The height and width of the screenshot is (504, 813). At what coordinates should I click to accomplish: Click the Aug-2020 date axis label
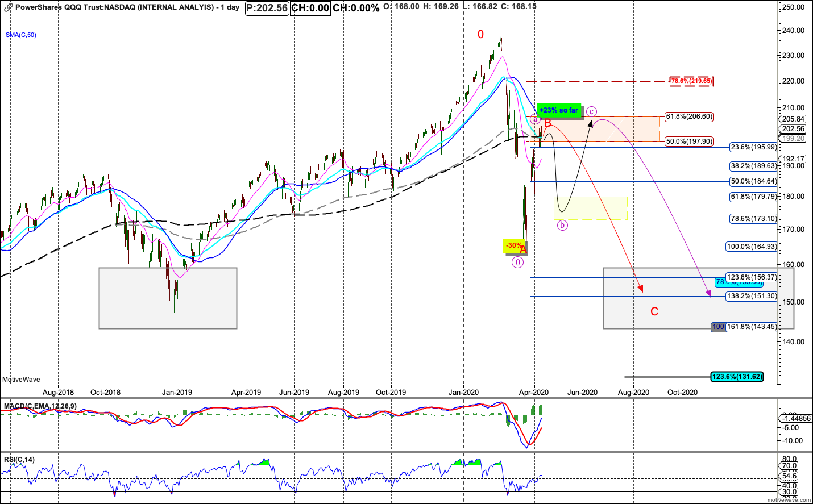633,392
